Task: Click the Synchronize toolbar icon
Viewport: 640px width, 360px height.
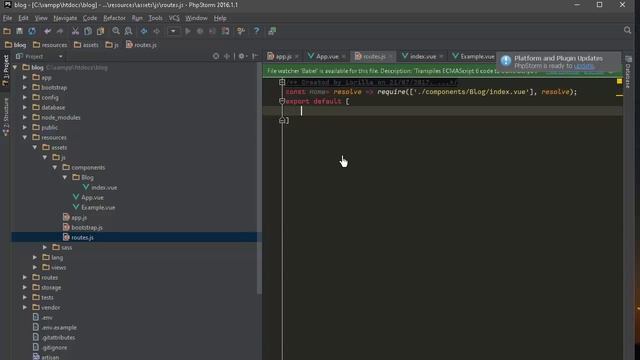Action: [x=32, y=31]
